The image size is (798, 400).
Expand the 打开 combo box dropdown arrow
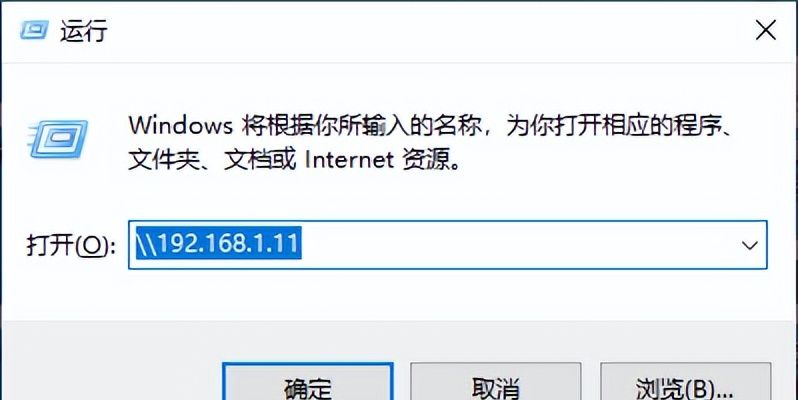point(749,245)
